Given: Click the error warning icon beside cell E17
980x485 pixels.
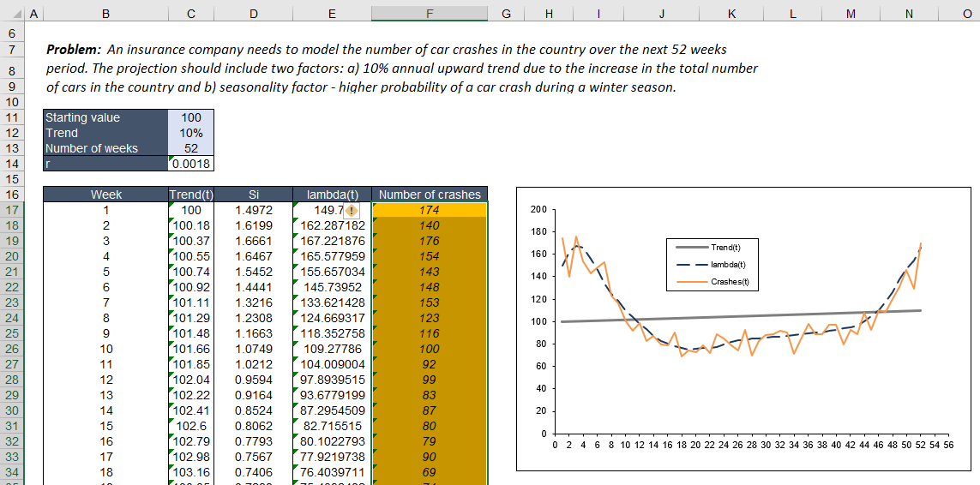Looking at the screenshot, I should [352, 211].
